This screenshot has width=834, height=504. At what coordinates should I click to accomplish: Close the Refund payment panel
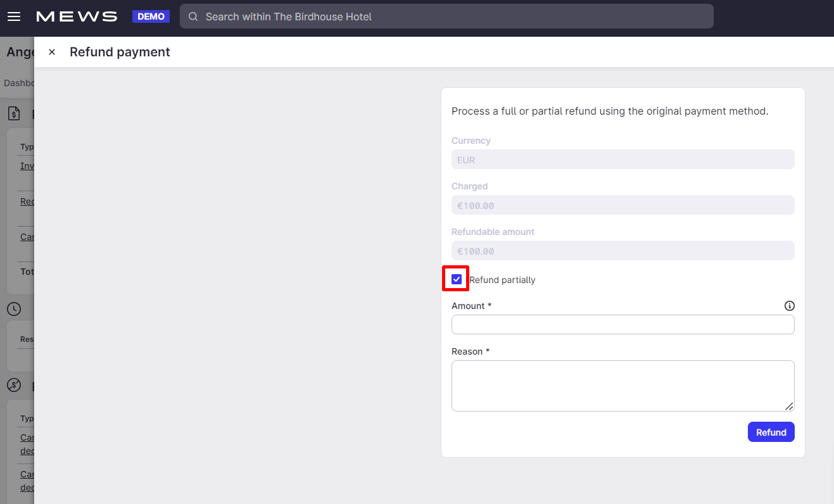(52, 52)
